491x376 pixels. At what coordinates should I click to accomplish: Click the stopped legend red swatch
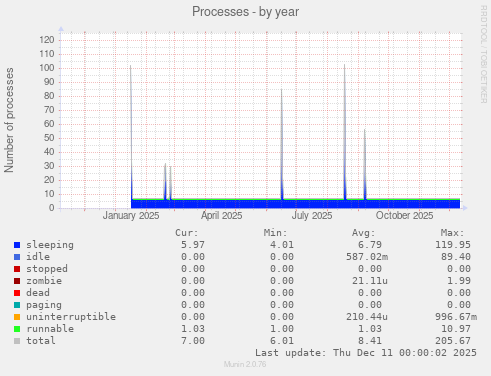(17, 269)
